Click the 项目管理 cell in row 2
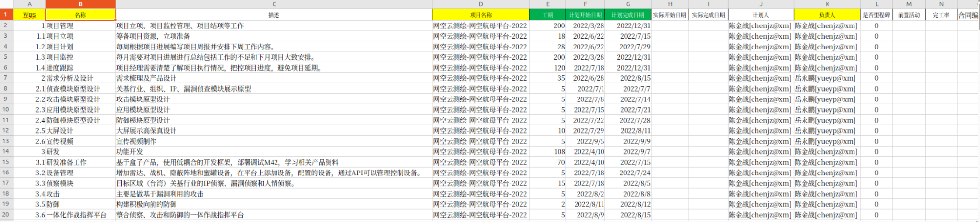 click(x=80, y=25)
